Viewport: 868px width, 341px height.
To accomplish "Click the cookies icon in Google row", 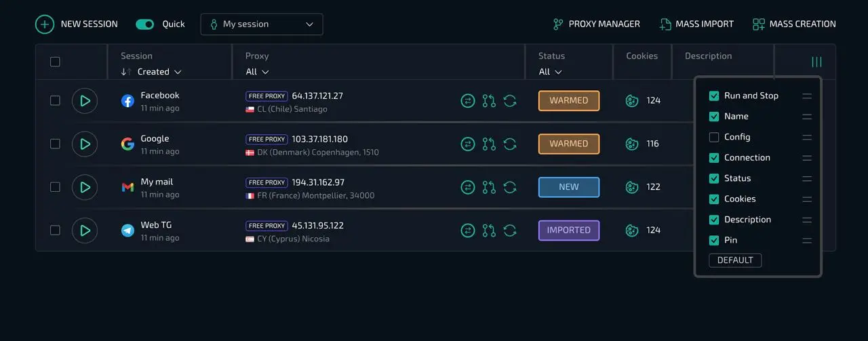I will 632,144.
